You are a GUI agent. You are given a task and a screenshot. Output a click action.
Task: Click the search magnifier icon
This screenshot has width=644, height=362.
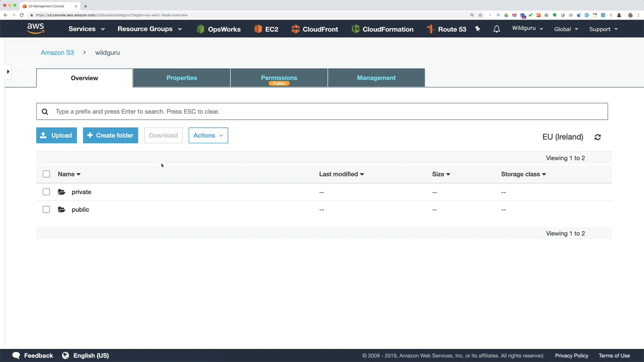click(x=45, y=112)
